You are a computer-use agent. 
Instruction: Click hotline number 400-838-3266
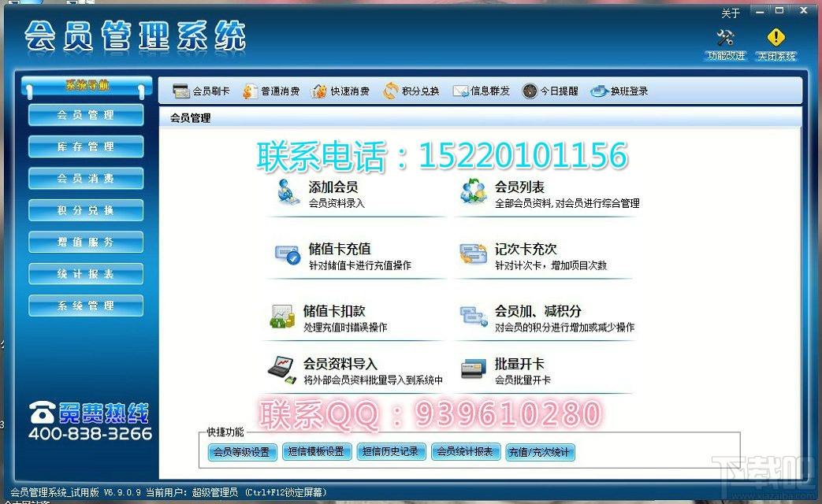90,434
